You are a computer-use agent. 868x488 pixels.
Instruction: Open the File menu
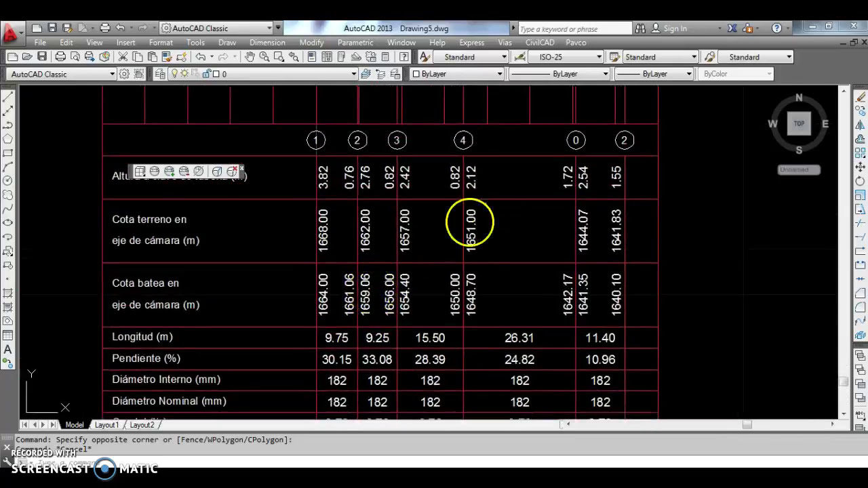(40, 42)
